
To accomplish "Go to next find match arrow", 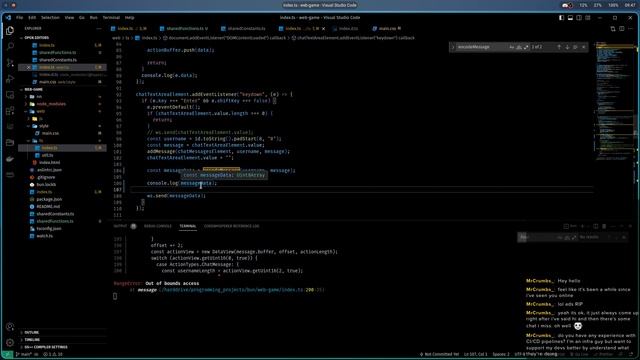I will [x=567, y=47].
